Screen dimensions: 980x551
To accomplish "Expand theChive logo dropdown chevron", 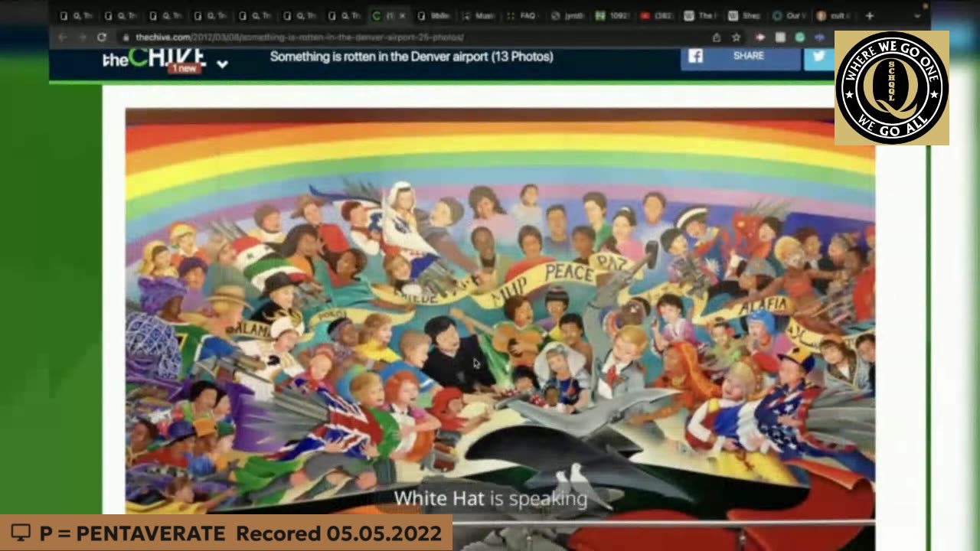I will pos(222,64).
